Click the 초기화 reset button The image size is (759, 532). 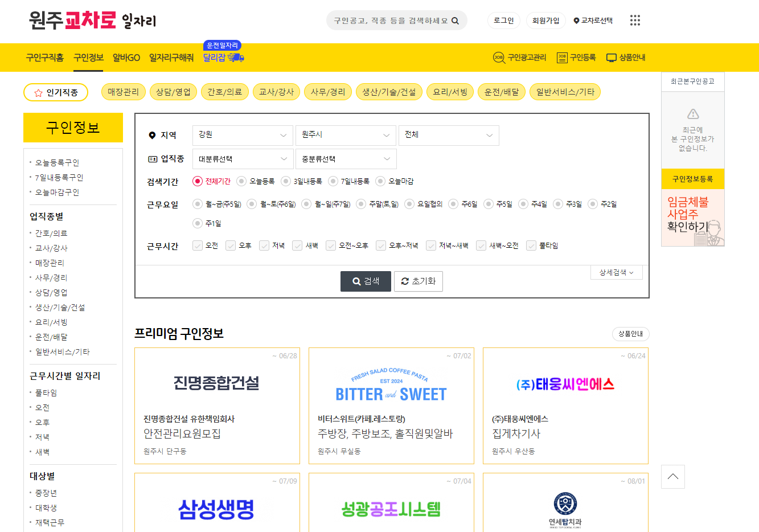[x=419, y=281]
